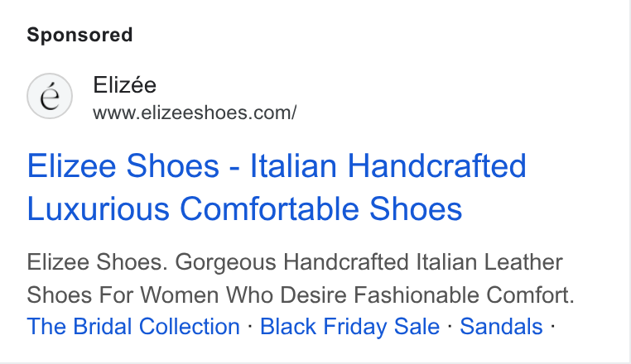Viewport: 631px width, 364px height.
Task: Click the dot between Black Friday Sale and Sandals
Action: point(450,326)
